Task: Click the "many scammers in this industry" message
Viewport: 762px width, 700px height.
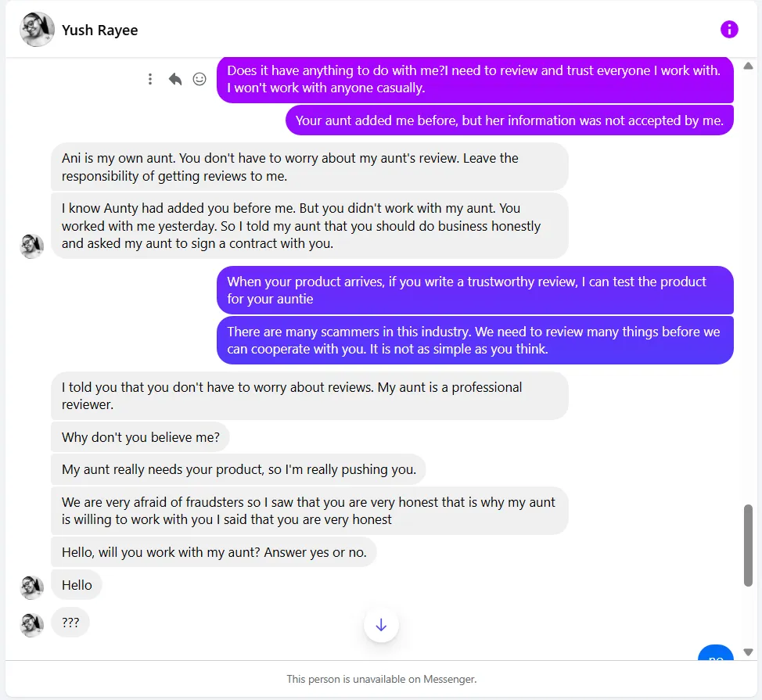Action: coord(475,340)
